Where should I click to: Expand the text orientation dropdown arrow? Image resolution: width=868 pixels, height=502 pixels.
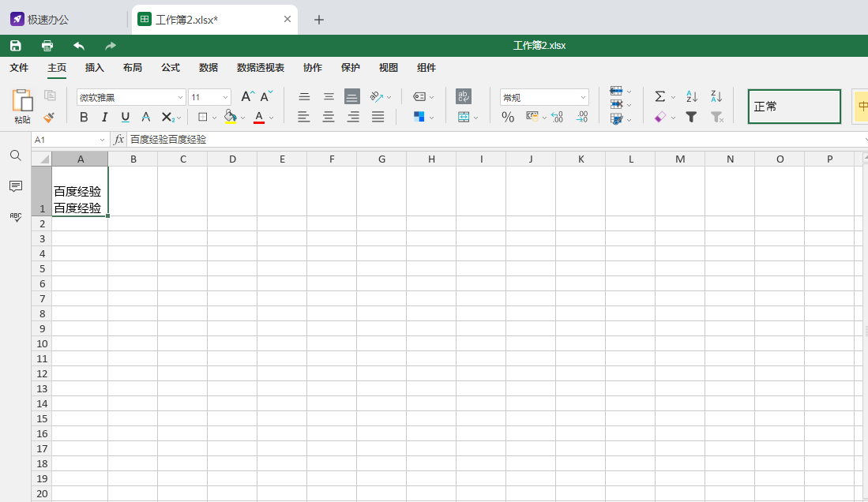pos(389,97)
